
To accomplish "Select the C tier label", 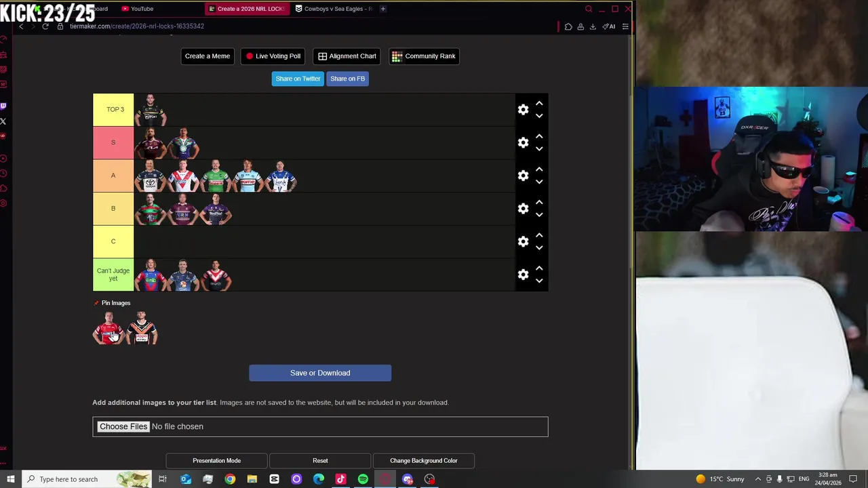I will click(113, 241).
